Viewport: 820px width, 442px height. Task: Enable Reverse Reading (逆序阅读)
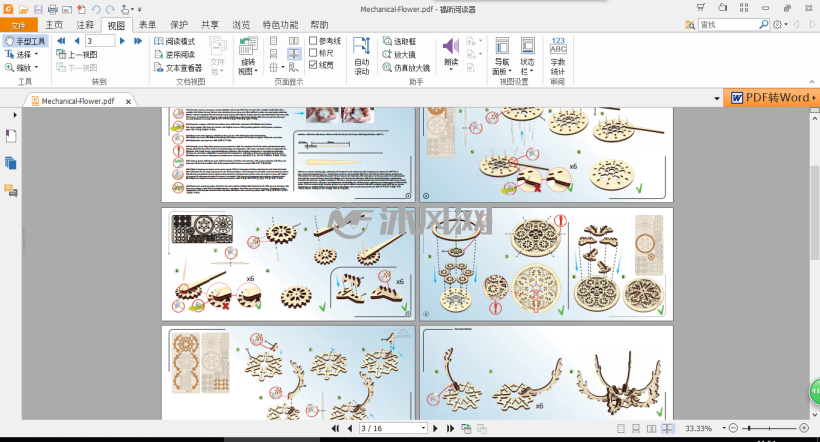click(x=175, y=54)
